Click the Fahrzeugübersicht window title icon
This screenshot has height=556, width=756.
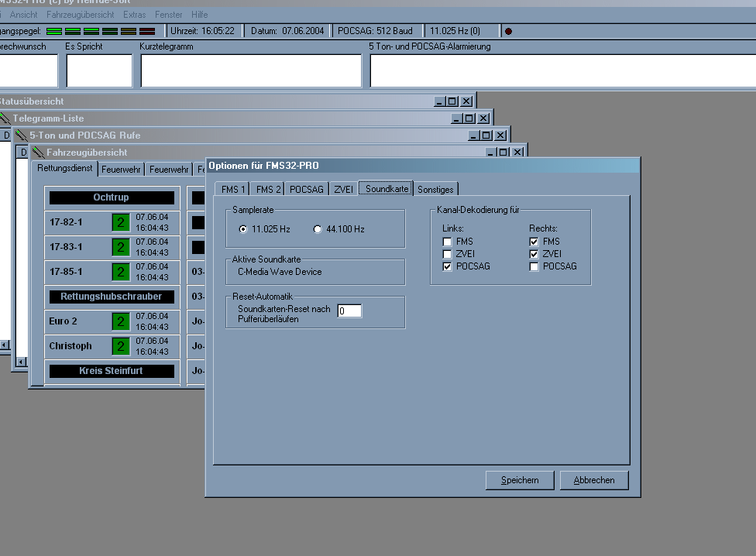tap(38, 153)
